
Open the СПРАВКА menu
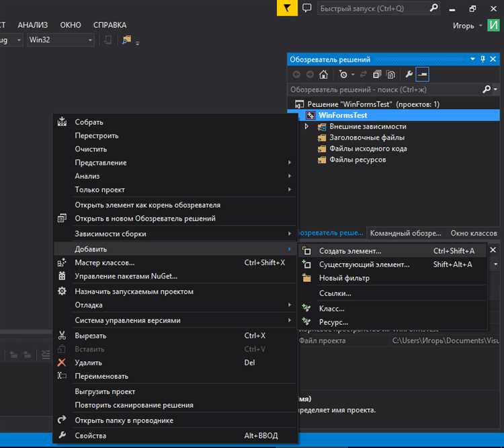tap(110, 25)
